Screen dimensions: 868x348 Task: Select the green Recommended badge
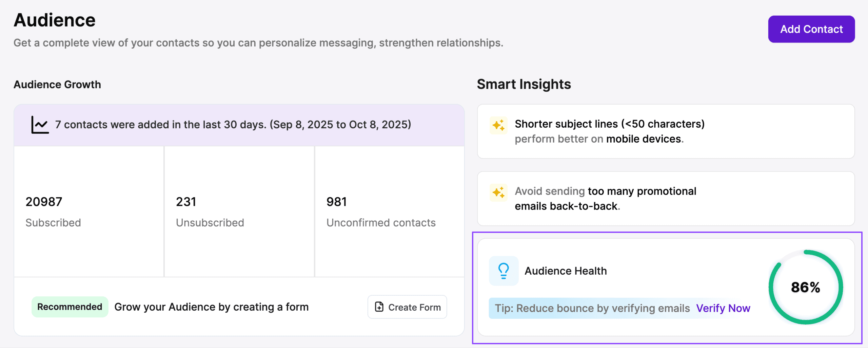coord(70,307)
